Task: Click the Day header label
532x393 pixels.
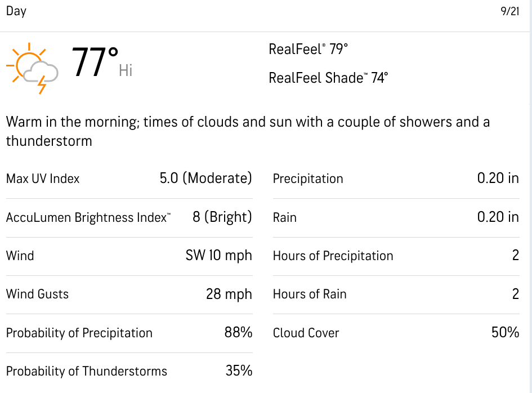Action: [x=16, y=11]
